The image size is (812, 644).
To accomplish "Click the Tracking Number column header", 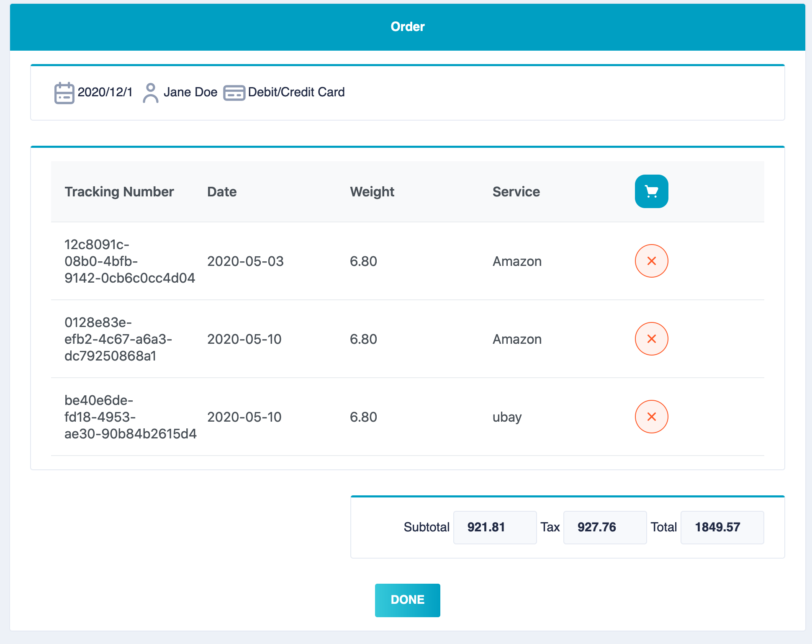I will [x=119, y=192].
